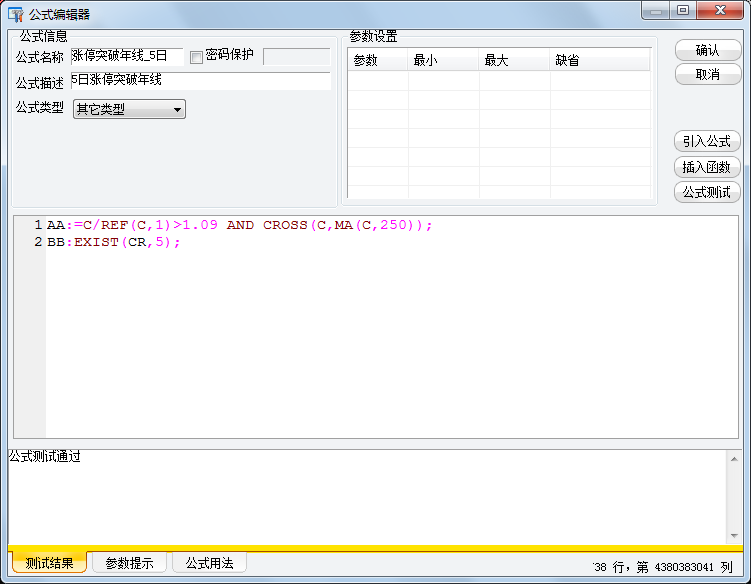Viewport: 751px width, 584px height.
Task: Click the first empty 参数 table cell
Action: point(378,81)
